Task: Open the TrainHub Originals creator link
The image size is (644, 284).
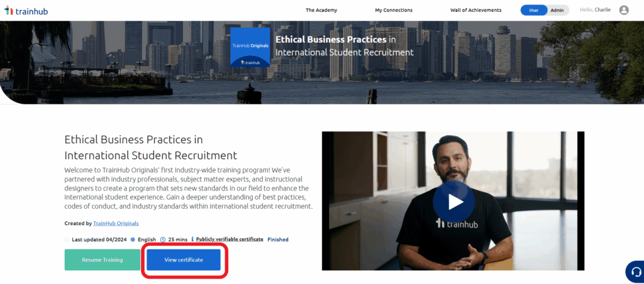Action: [x=116, y=223]
